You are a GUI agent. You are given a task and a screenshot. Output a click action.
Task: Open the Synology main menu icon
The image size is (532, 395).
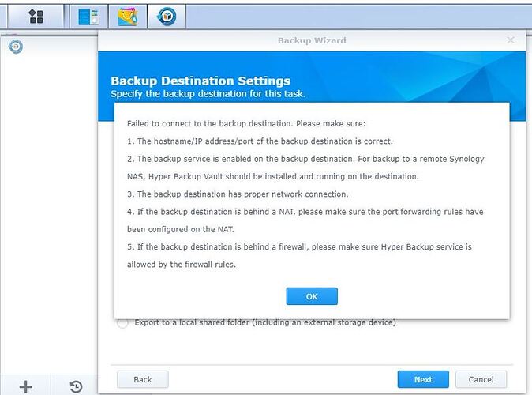pyautogui.click(x=36, y=17)
